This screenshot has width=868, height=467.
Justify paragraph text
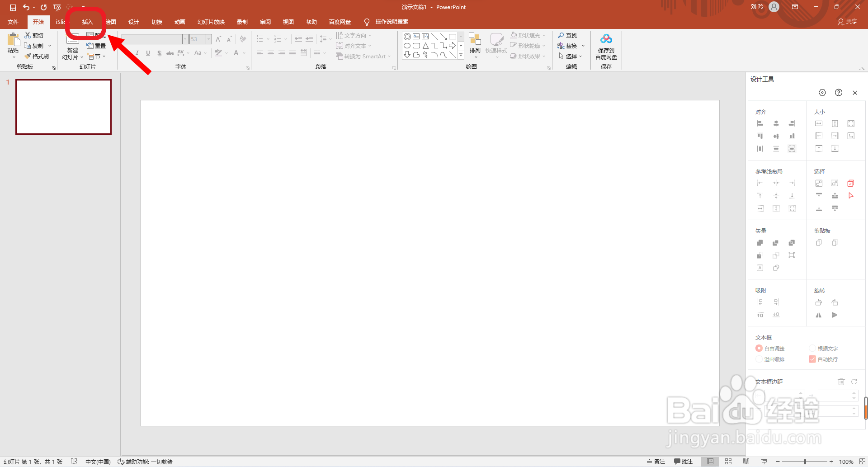(292, 53)
